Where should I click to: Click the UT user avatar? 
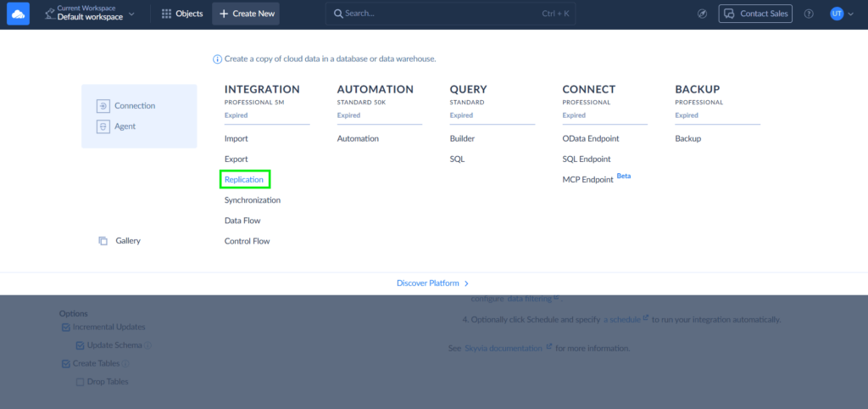tap(837, 14)
